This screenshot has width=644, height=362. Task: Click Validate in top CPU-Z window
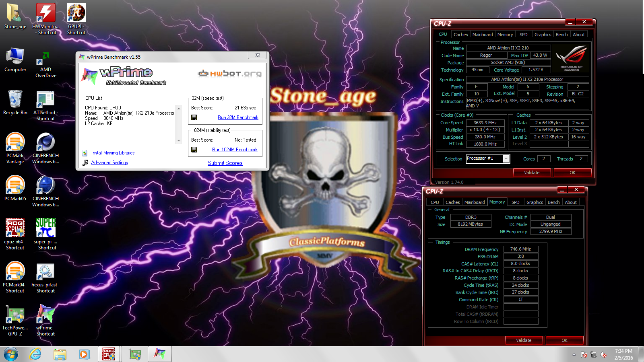click(532, 173)
